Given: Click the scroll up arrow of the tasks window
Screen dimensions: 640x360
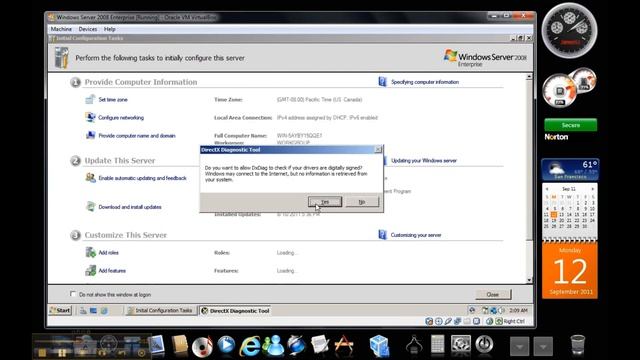Looking at the screenshot, I should [x=529, y=77].
